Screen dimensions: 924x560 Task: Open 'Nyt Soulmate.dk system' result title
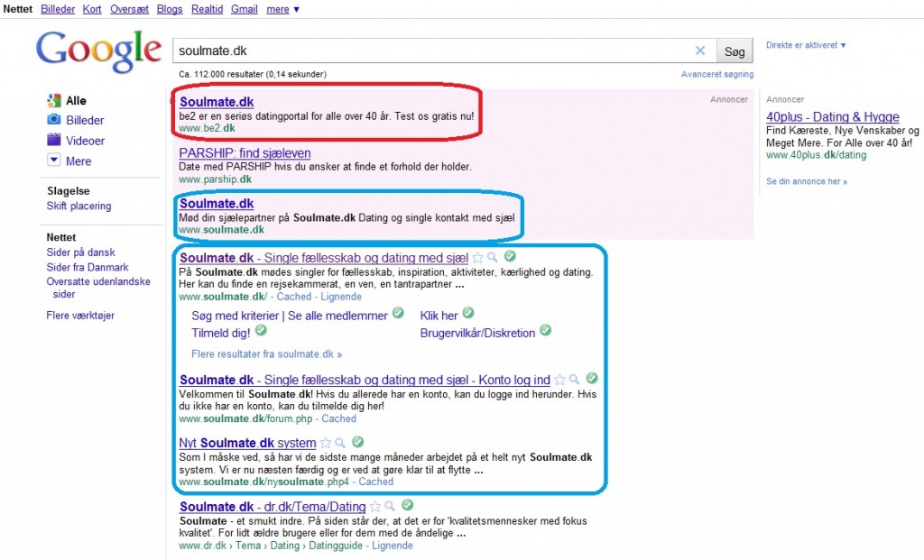(x=247, y=443)
